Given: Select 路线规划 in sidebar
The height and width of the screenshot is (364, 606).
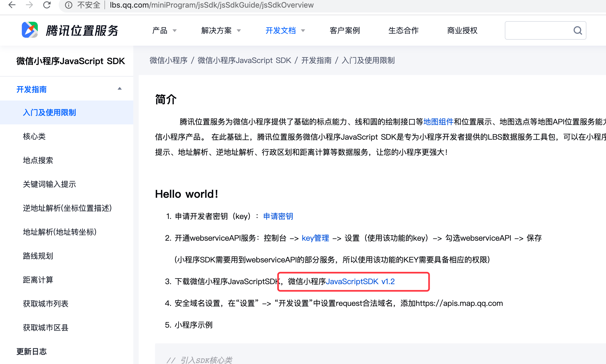Looking at the screenshot, I should point(38,256).
